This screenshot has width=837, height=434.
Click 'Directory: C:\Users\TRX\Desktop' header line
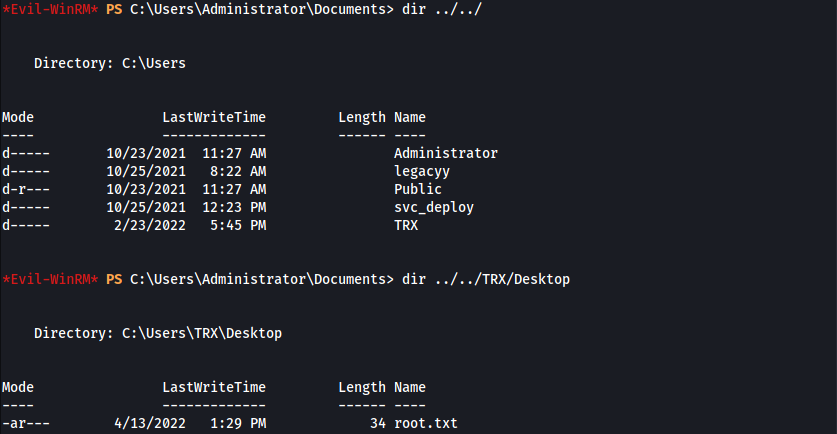click(x=158, y=334)
